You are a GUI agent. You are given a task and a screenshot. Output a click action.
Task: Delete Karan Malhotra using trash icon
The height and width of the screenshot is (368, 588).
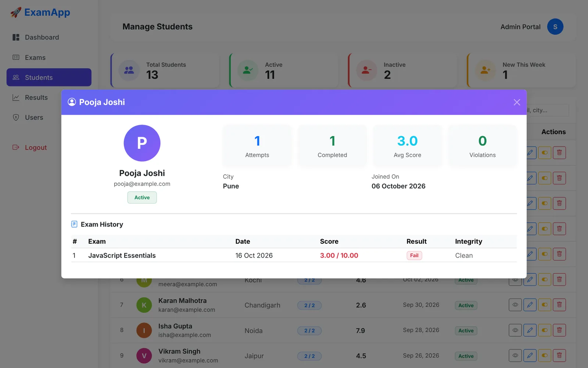[x=559, y=305]
